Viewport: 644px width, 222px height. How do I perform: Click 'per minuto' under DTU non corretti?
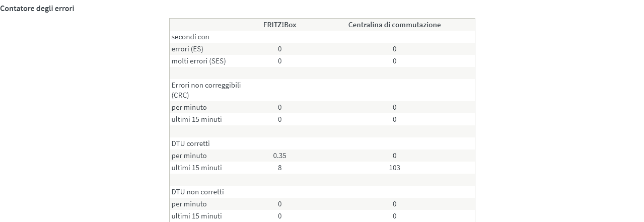[x=189, y=204]
